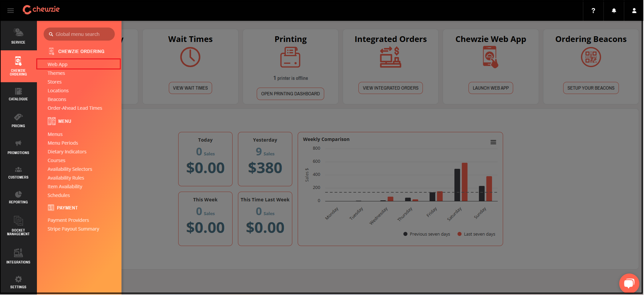Open the hamburger menu icon
This screenshot has height=295, width=644.
pyautogui.click(x=10, y=10)
